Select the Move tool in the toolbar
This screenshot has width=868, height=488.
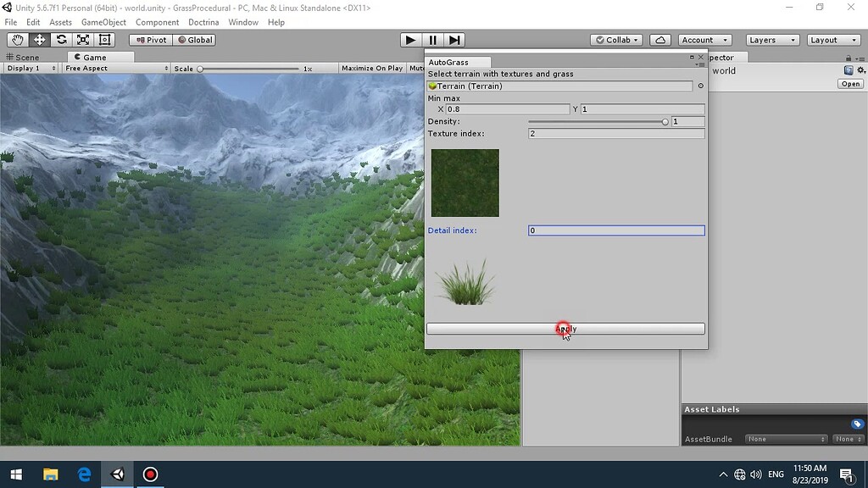tap(38, 39)
